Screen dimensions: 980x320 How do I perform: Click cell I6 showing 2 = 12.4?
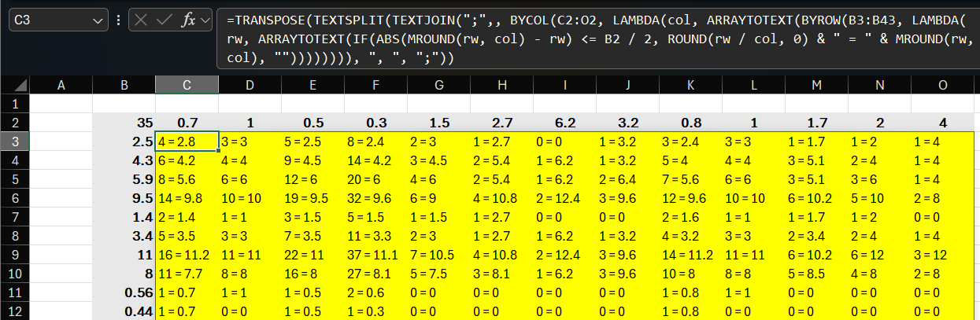[x=564, y=198]
